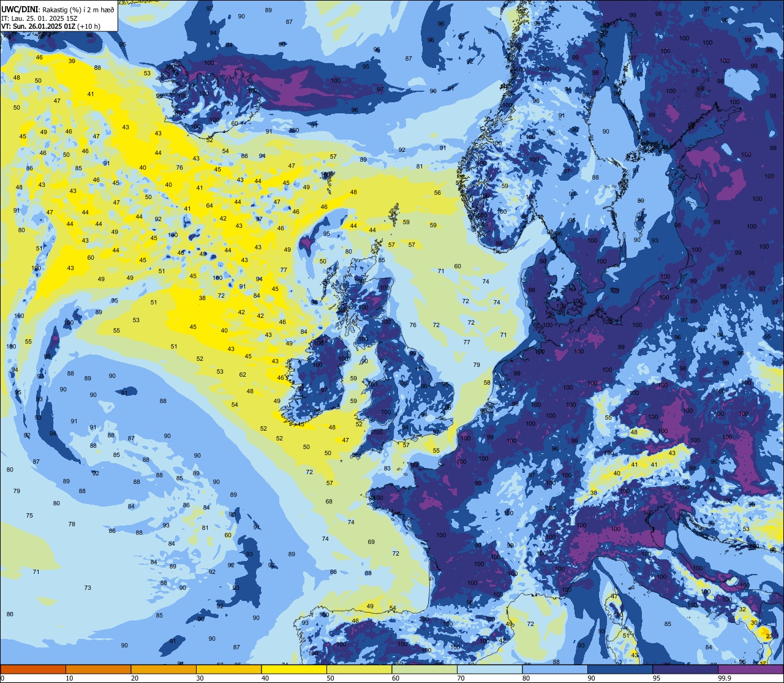Screen dimensions: 784x683
Task: Click the legend label '20'
Action: click(x=135, y=678)
